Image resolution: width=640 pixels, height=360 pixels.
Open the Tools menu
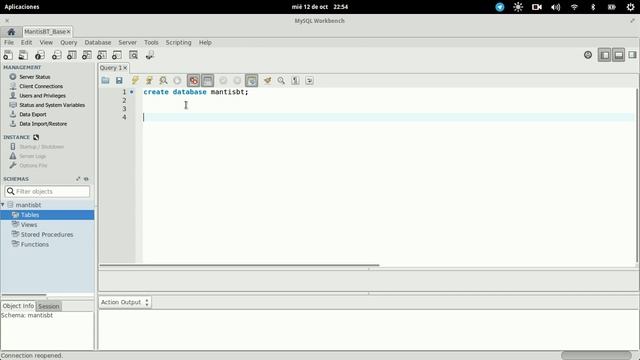pos(151,42)
